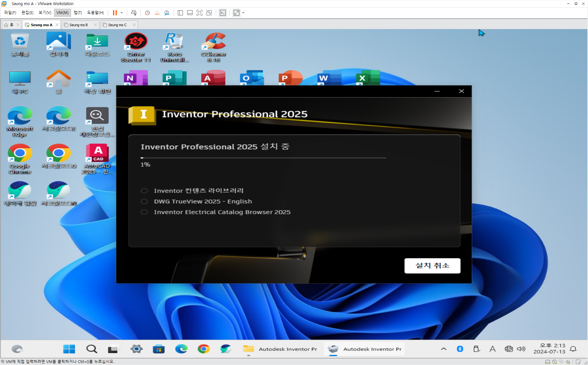588x365 pixels.
Task: Open the 도움말(H) menu
Action: pos(95,13)
